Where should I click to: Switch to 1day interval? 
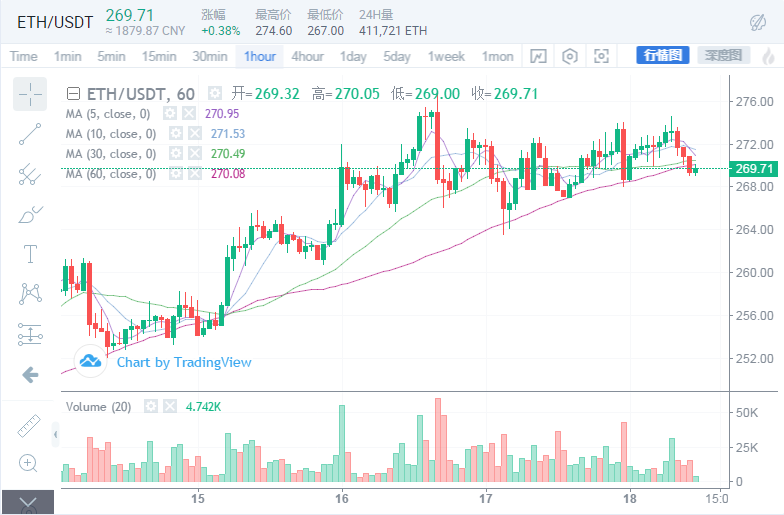tap(354, 56)
